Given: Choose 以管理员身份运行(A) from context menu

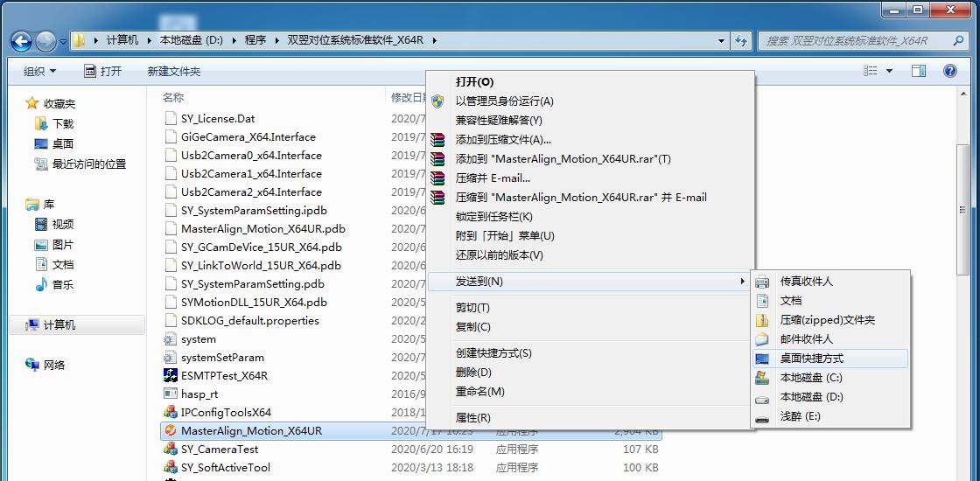Looking at the screenshot, I should (x=504, y=101).
